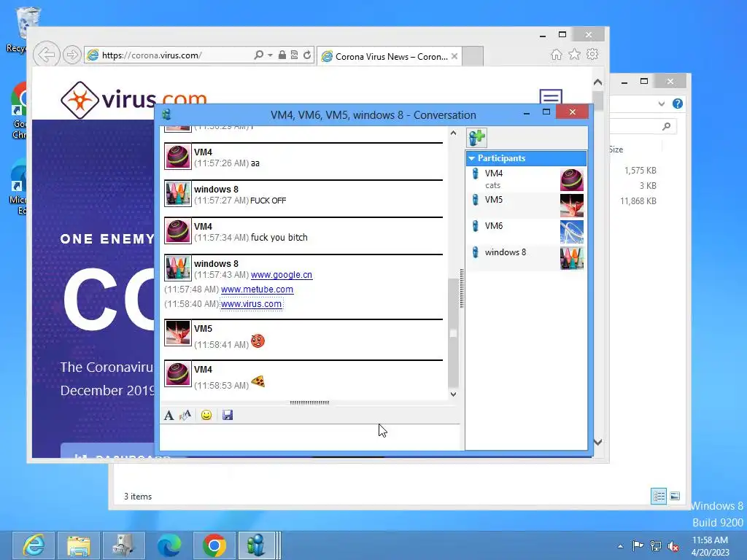
Task: Switch Explorer to large icons view
Action: click(675, 496)
